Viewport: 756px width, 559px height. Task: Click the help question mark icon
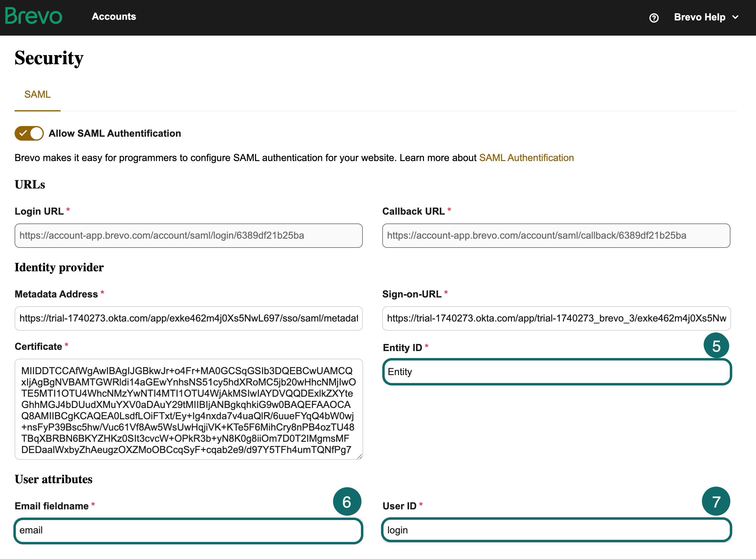(654, 18)
